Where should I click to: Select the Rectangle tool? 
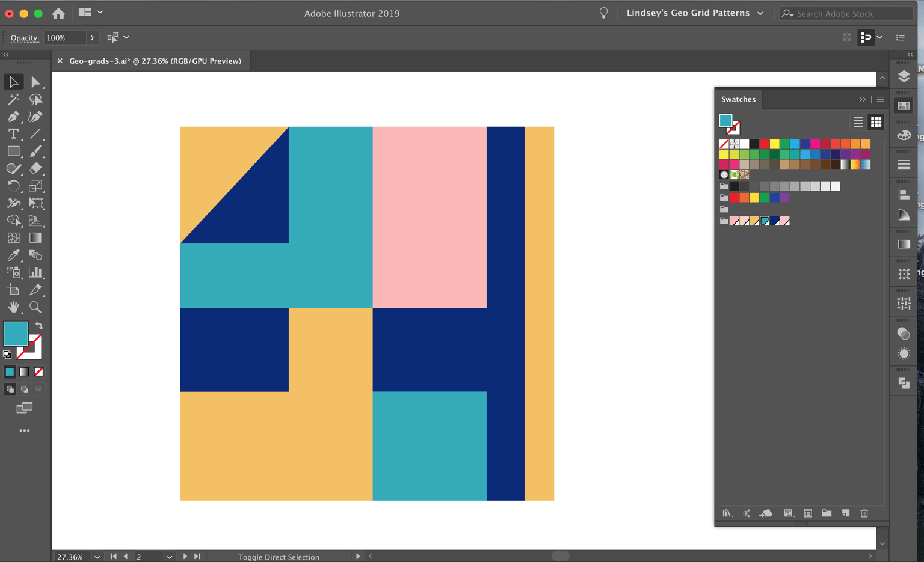[x=13, y=151]
